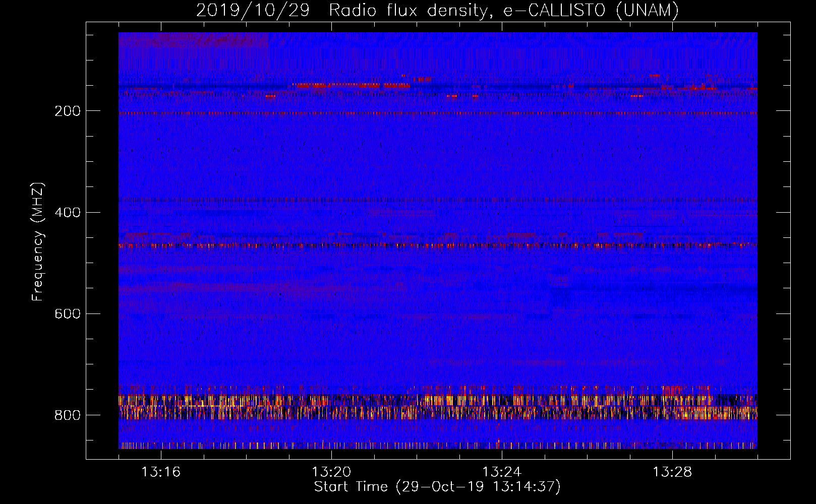Click the 800 frequency tick label
This screenshot has width=816, height=504.
click(68, 415)
